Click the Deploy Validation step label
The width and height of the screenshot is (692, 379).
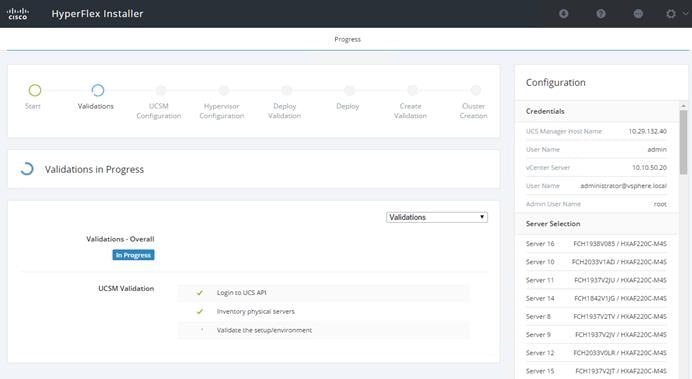tap(285, 111)
